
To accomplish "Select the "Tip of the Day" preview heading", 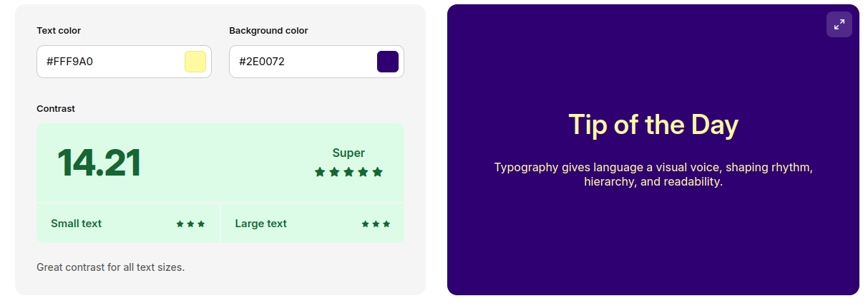I will coord(653,125).
